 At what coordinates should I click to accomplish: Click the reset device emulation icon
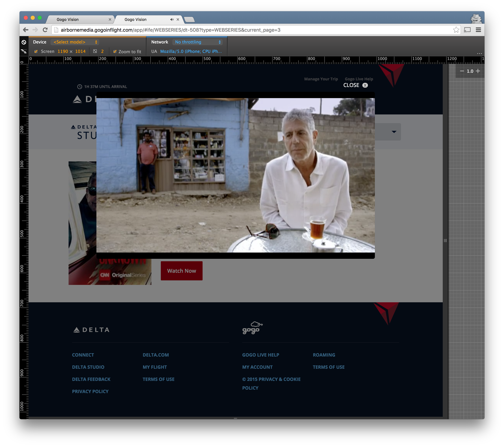(x=24, y=42)
